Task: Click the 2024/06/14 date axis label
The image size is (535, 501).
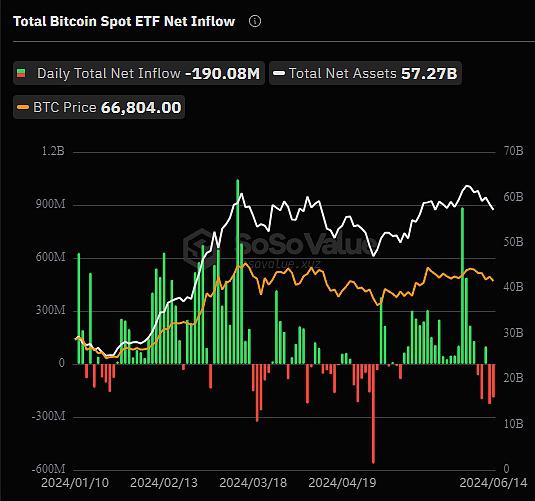Action: [x=493, y=483]
